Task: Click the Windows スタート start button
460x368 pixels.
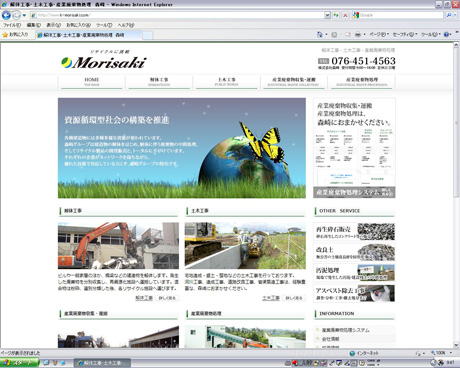Action: click(x=19, y=363)
